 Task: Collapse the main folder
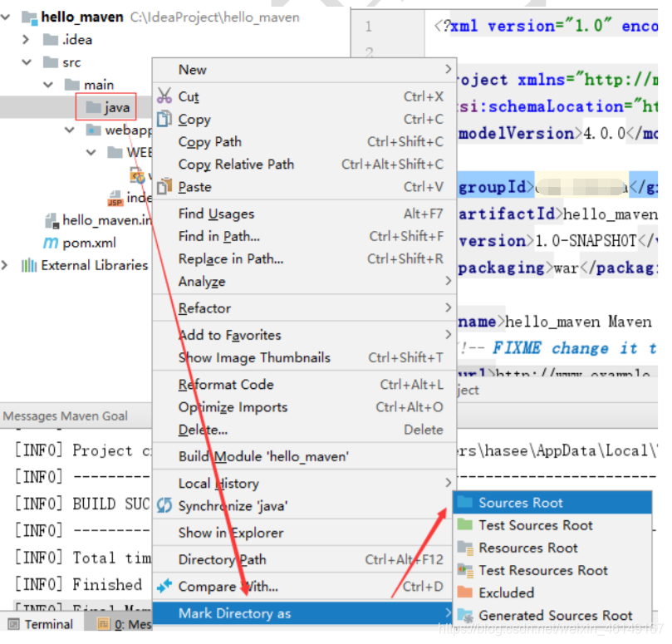click(x=48, y=85)
